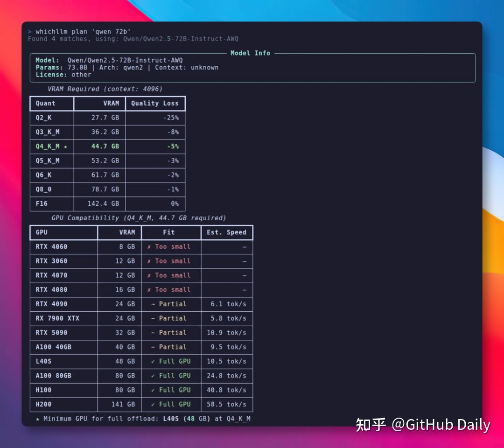
Task: Click the RX 7900 XTX GPU row
Action: tap(141, 318)
